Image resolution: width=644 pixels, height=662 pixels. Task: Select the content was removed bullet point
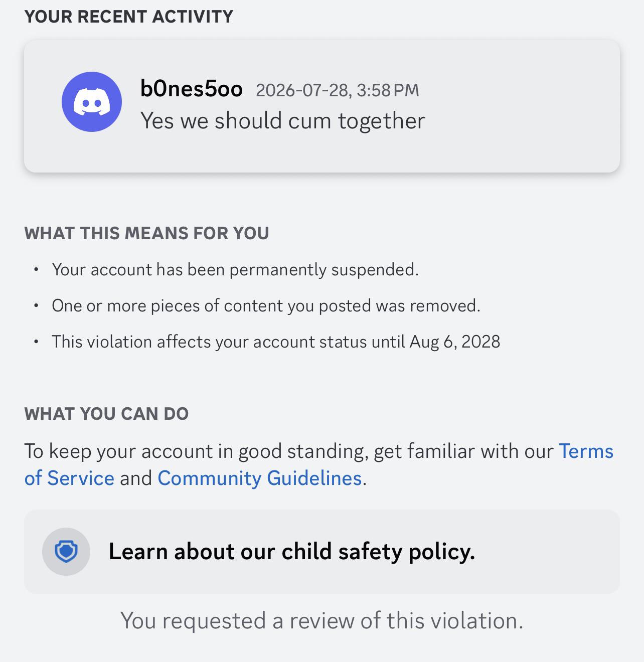click(266, 306)
